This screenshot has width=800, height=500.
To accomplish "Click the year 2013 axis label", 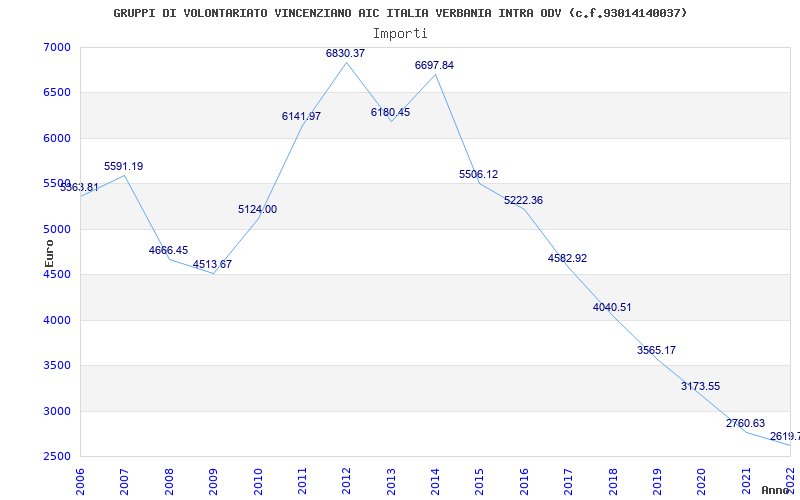I will click(x=391, y=481).
